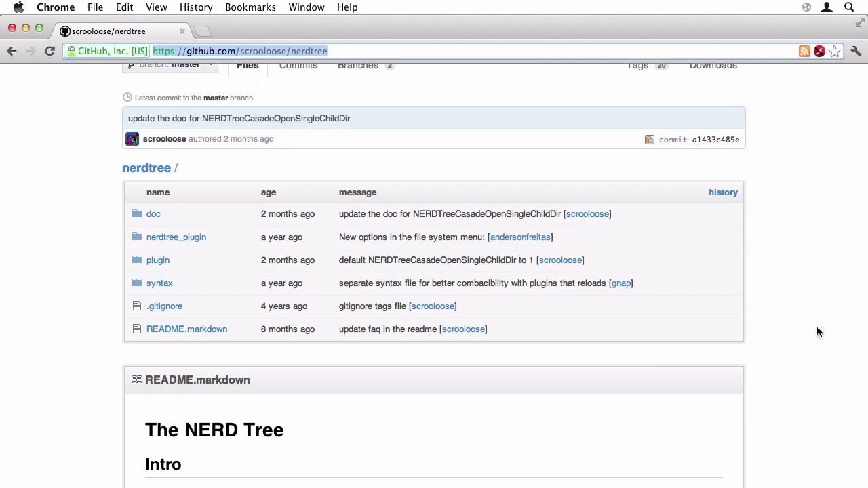
Task: Open the branch master dropdown
Action: pyautogui.click(x=171, y=65)
